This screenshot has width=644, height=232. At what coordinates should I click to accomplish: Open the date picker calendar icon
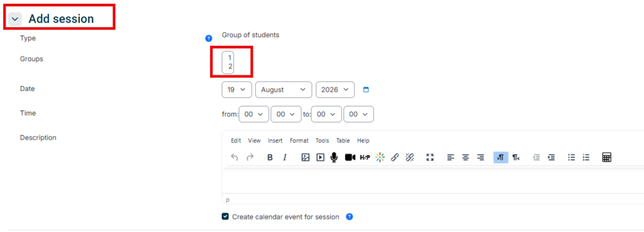pos(366,89)
